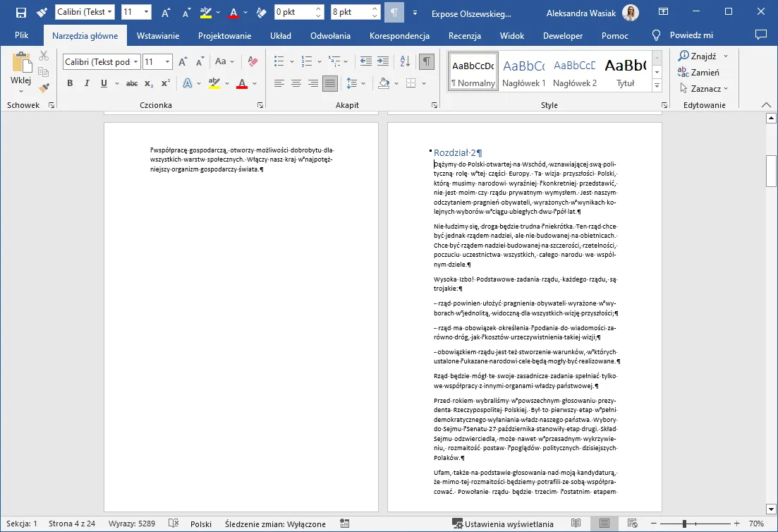778x532 pixels.
Task: Clear all formatting with the eraser icon
Action: coord(253,61)
